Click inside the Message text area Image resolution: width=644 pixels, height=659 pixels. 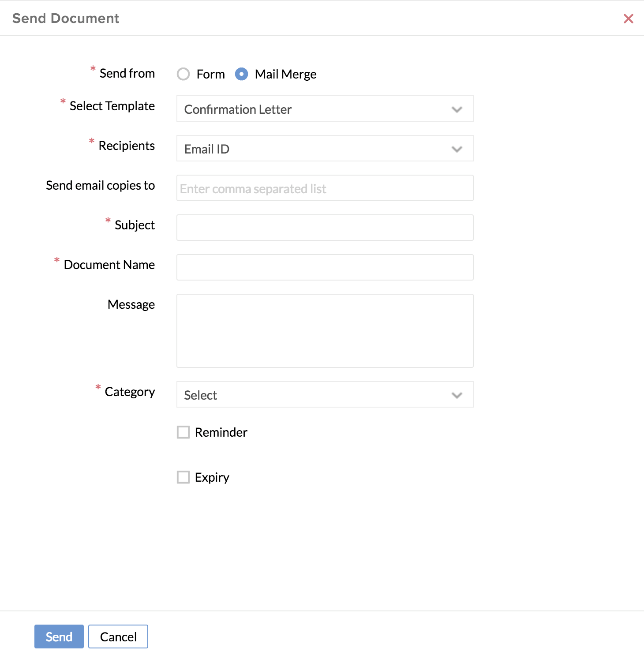(325, 331)
